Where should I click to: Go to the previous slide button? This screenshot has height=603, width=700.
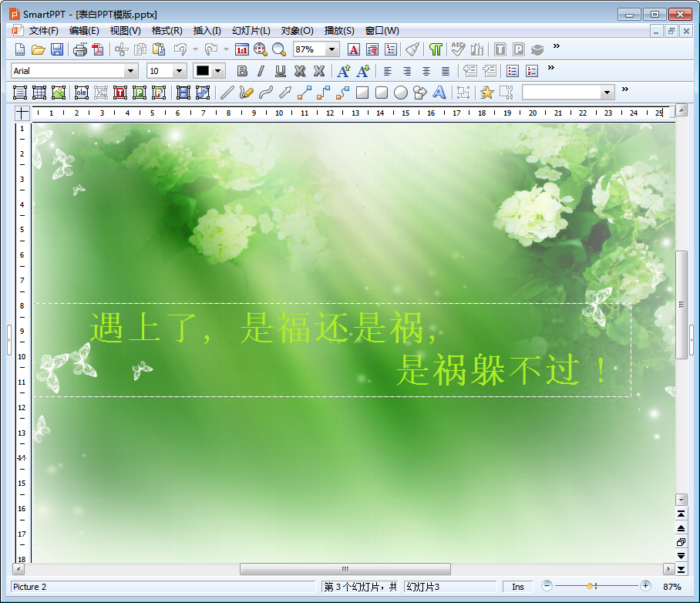coord(681,528)
